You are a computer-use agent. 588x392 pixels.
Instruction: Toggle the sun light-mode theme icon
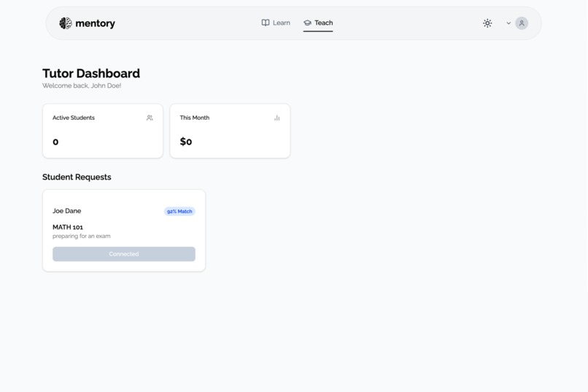487,23
